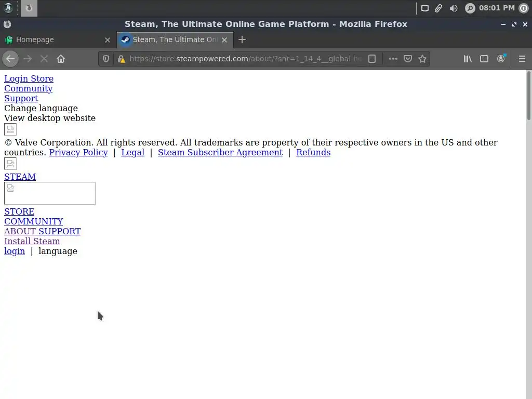The width and height of the screenshot is (532, 399).
Task: Open page actions three-dot menu
Action: pyautogui.click(x=393, y=59)
